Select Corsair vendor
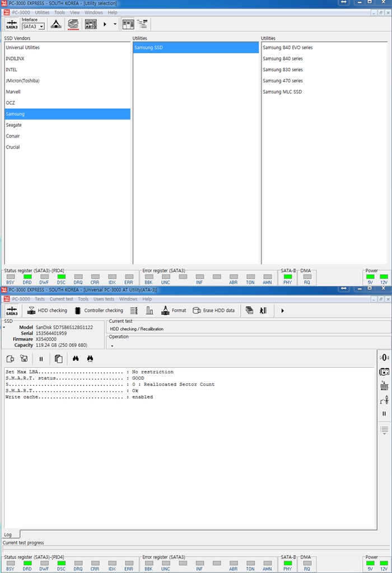 tap(68, 136)
